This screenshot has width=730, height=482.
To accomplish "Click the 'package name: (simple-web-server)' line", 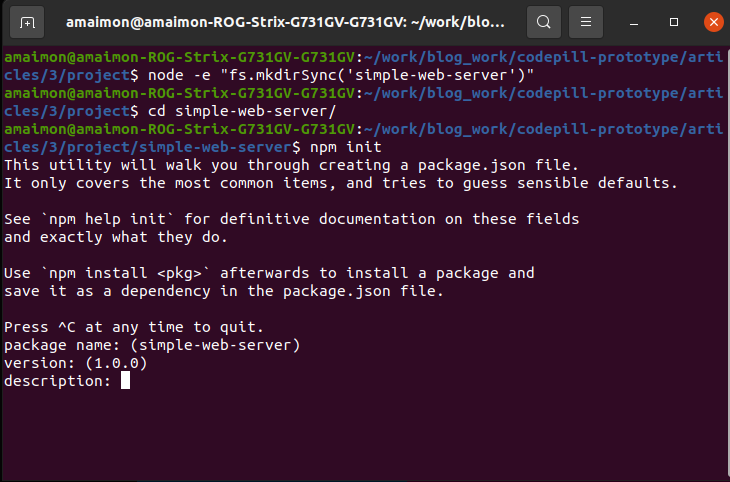I will point(152,345).
